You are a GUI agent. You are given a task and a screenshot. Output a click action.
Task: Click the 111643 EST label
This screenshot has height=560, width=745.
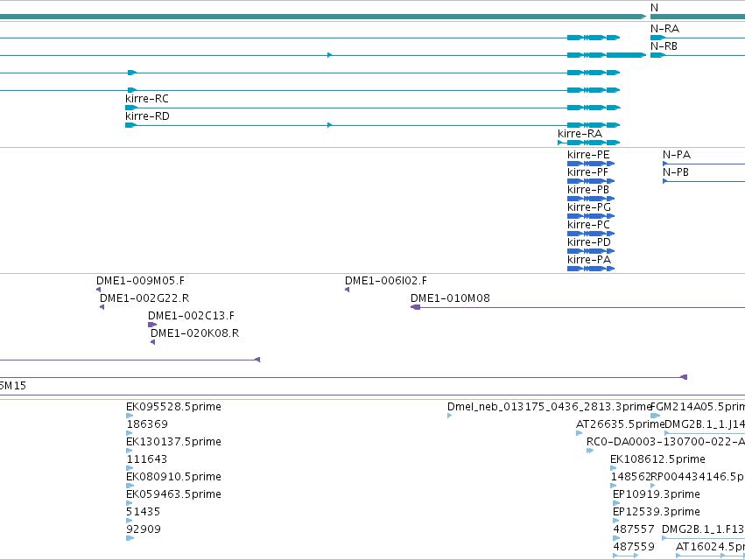click(146, 459)
